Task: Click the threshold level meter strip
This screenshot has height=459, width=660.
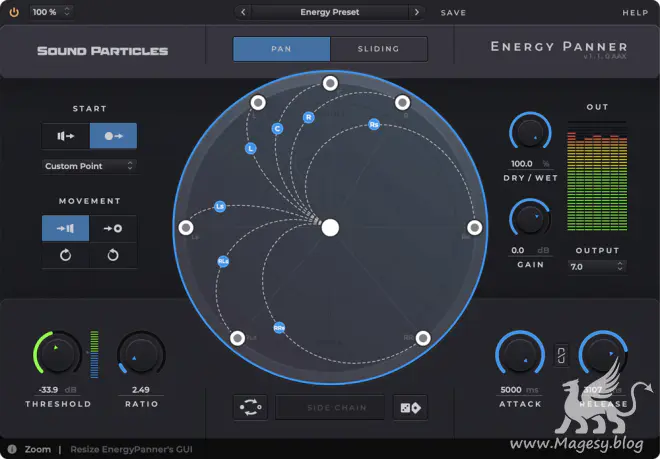Action: click(95, 354)
